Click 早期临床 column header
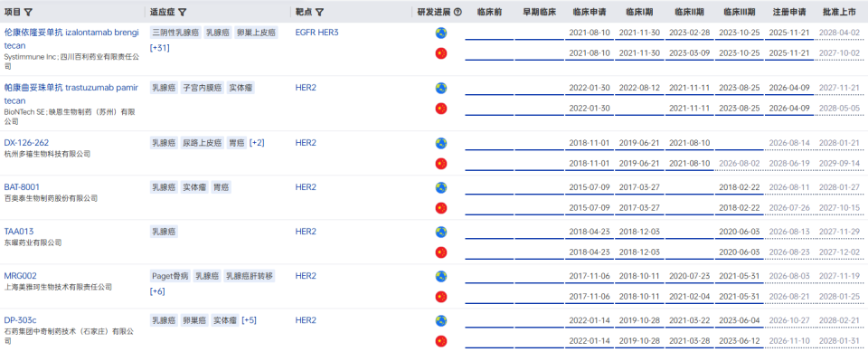This screenshot has width=868, height=352. pyautogui.click(x=539, y=12)
